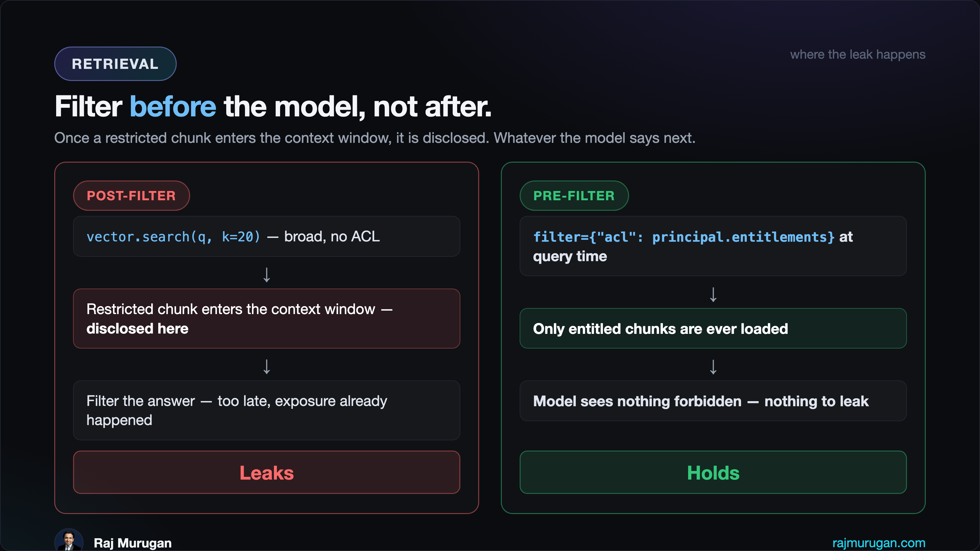Select the filter acl principal.entitlements code box
This screenshot has height=551, width=980.
click(x=713, y=246)
